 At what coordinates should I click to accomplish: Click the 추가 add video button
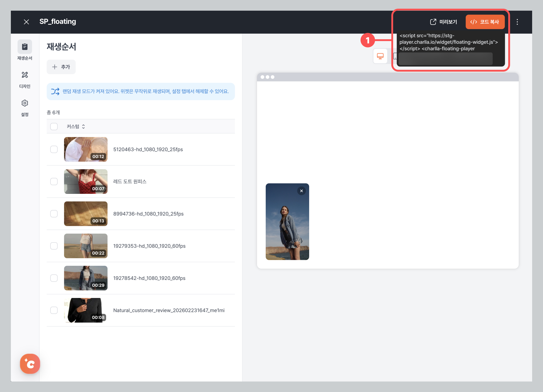pos(61,67)
